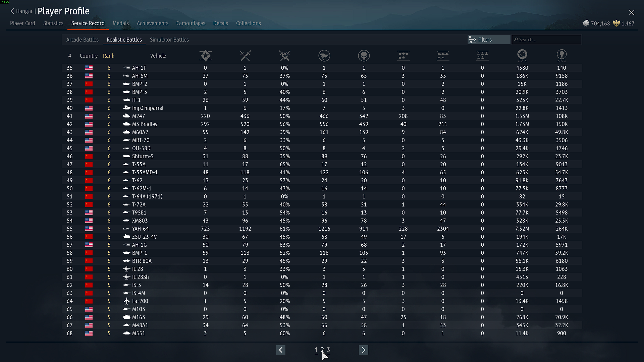Sort by research points lightbulb column

(561, 56)
